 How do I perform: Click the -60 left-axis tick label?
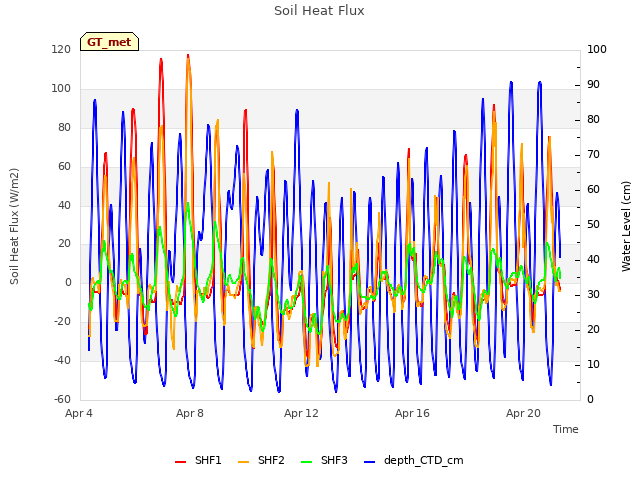(62, 399)
